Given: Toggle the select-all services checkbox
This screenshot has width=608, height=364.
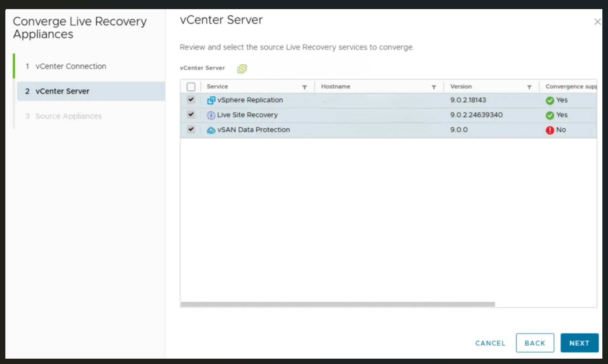Looking at the screenshot, I should tap(191, 87).
